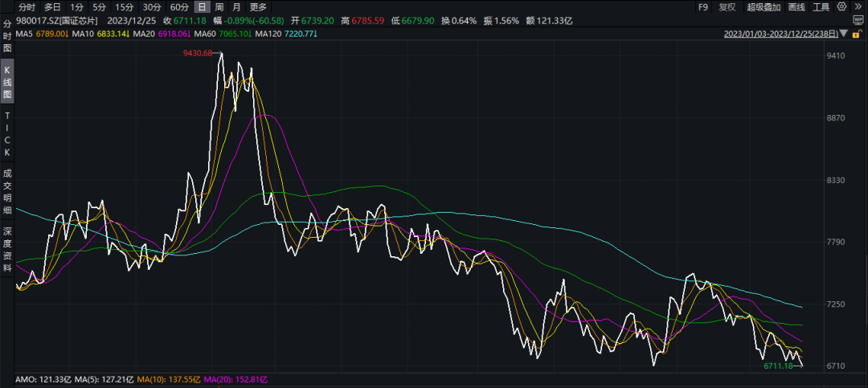
Task: Click the 8330 price axis label
Action: coord(837,180)
